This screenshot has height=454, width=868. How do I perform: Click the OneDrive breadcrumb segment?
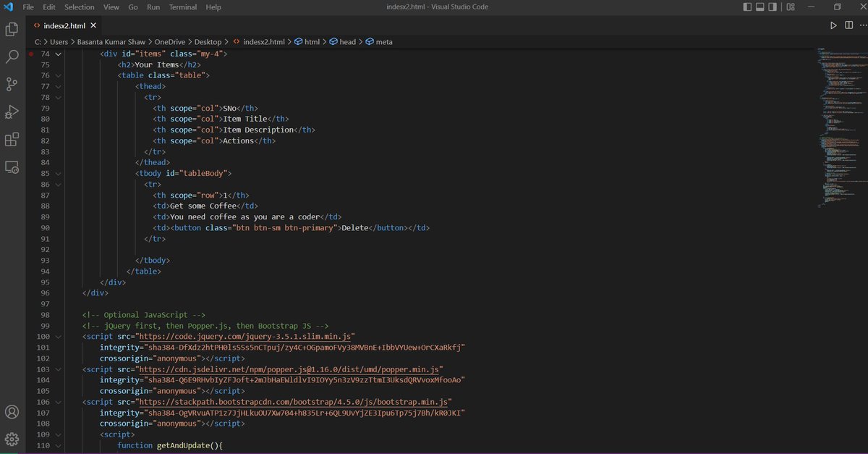[169, 42]
